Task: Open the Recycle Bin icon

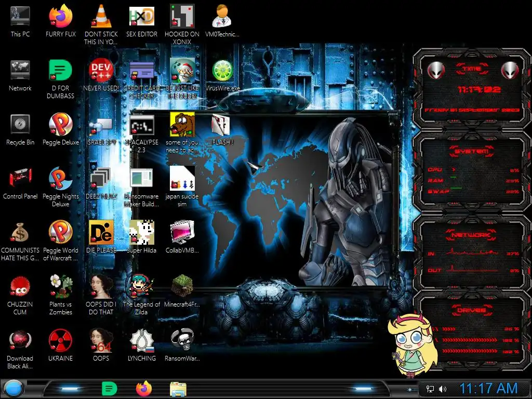Action: pyautogui.click(x=20, y=129)
